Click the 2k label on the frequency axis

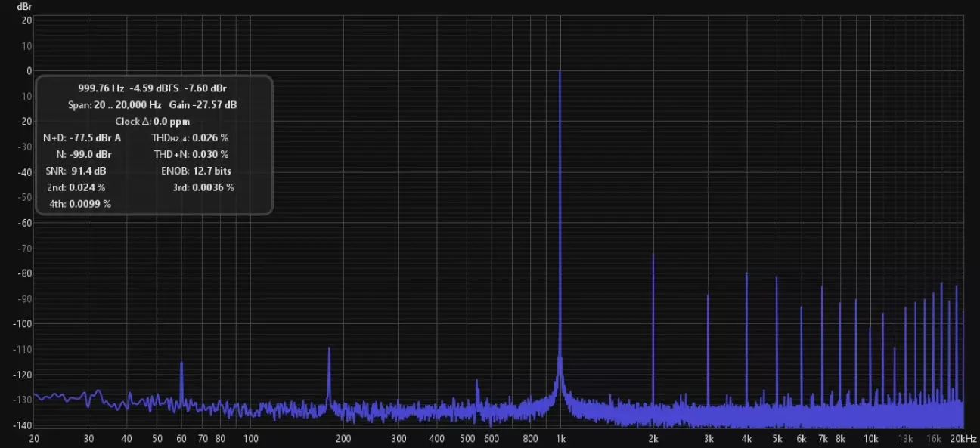coord(653,439)
